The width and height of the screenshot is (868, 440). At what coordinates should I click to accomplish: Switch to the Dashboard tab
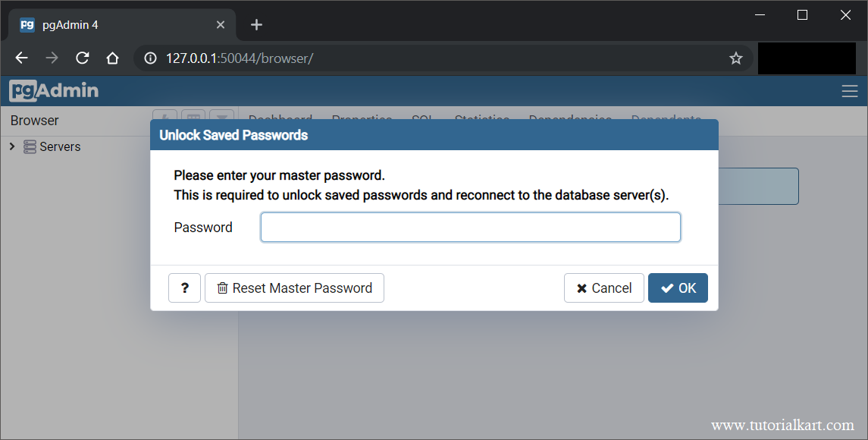pos(280,119)
